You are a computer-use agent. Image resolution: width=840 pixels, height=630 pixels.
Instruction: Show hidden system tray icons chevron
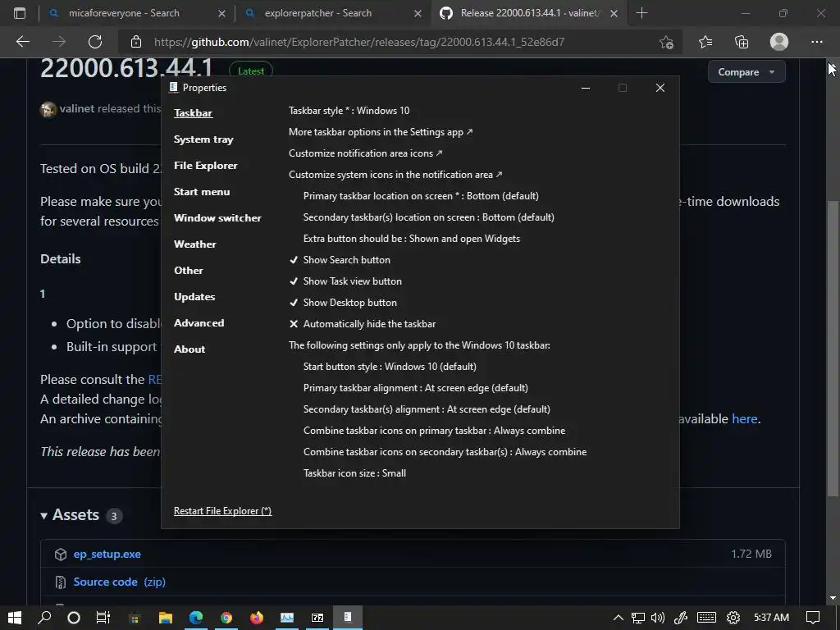coord(619,618)
